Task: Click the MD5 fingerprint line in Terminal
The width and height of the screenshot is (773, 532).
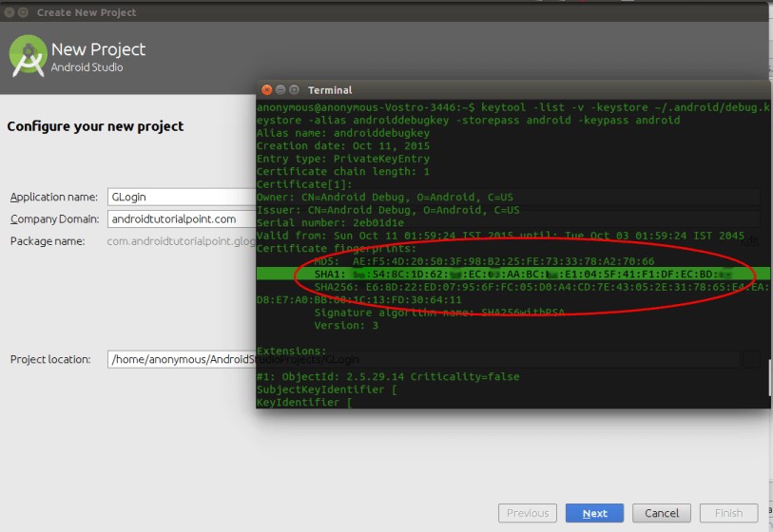Action: pyautogui.click(x=484, y=261)
